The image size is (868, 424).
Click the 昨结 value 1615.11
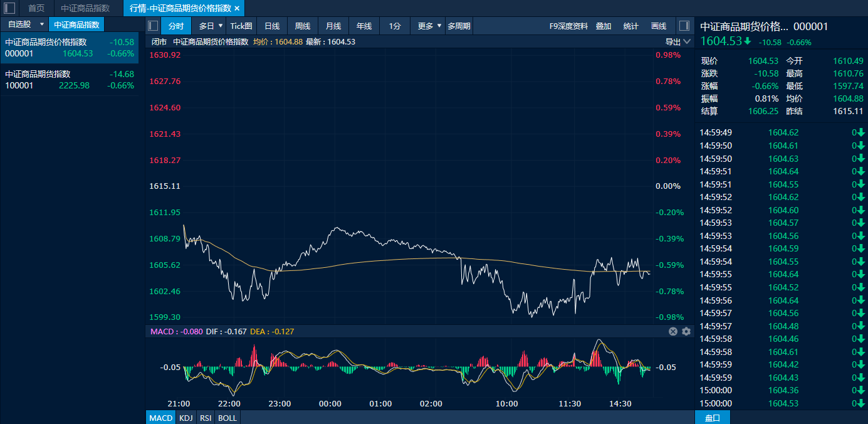click(849, 111)
